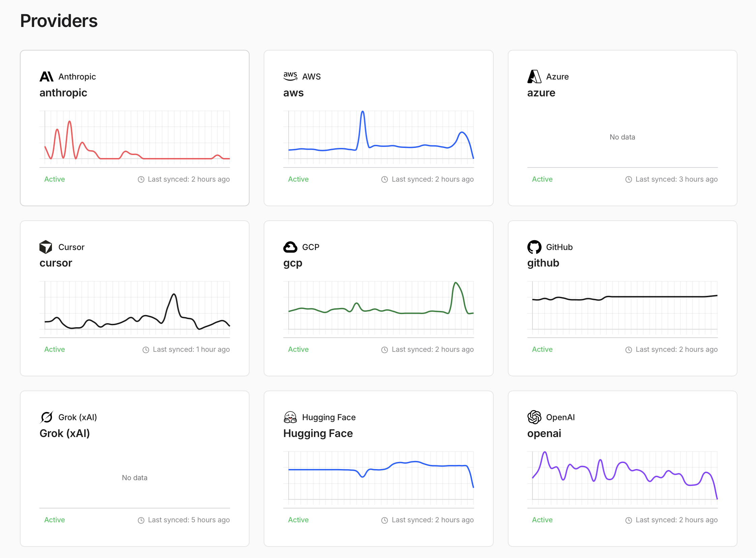This screenshot has width=756, height=558.
Task: Click the GitHub octocat logo icon
Action: (x=534, y=247)
